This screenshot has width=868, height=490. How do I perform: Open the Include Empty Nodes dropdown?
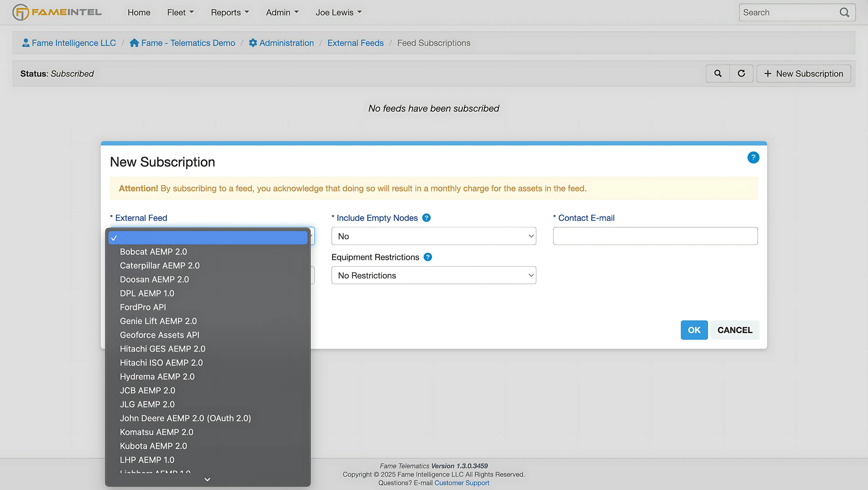[433, 236]
